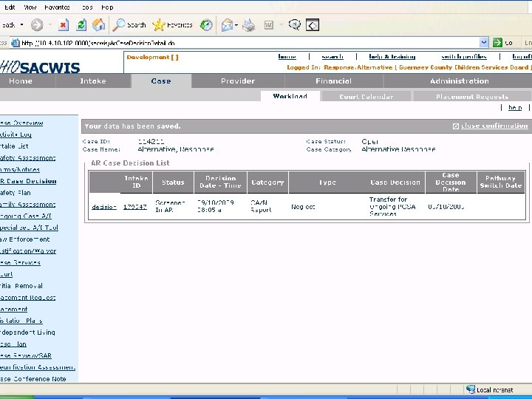532x399 pixels.
Task: Click the 'Your data has been saved.' message
Action: coord(133,126)
